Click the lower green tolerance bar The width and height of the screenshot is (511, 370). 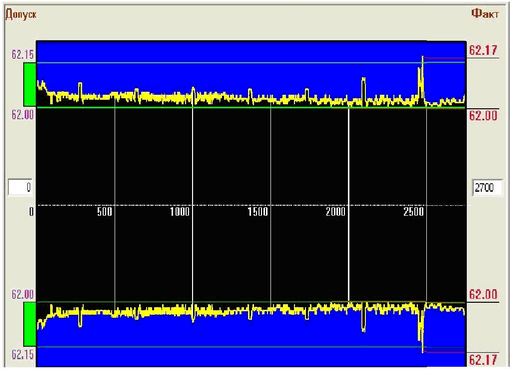[30, 324]
